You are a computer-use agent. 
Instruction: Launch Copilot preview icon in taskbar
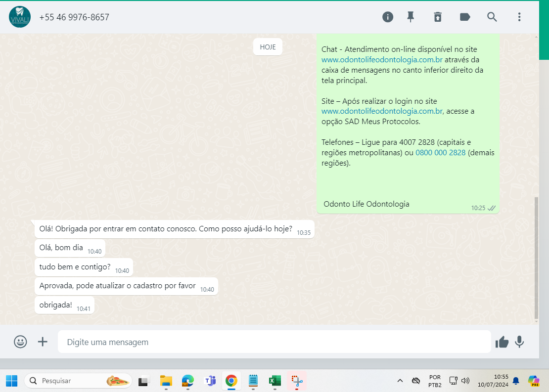(534, 381)
